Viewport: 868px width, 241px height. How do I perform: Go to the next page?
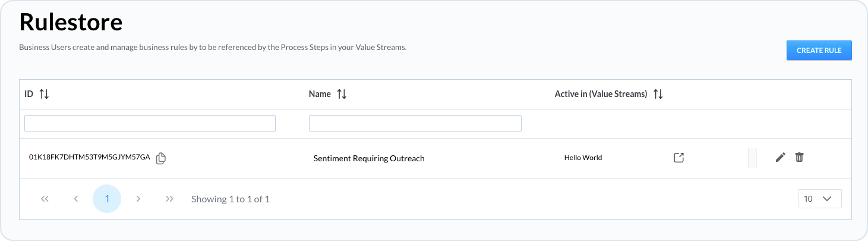click(138, 199)
